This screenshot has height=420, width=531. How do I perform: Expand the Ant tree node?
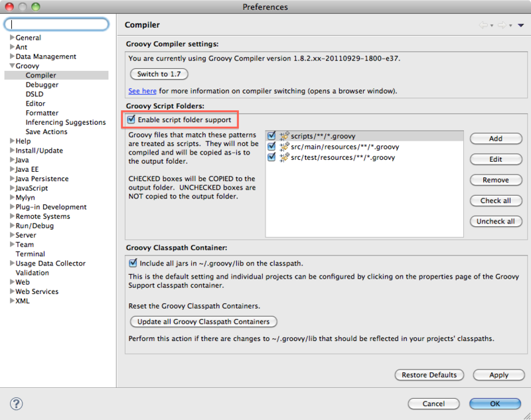pos(12,46)
